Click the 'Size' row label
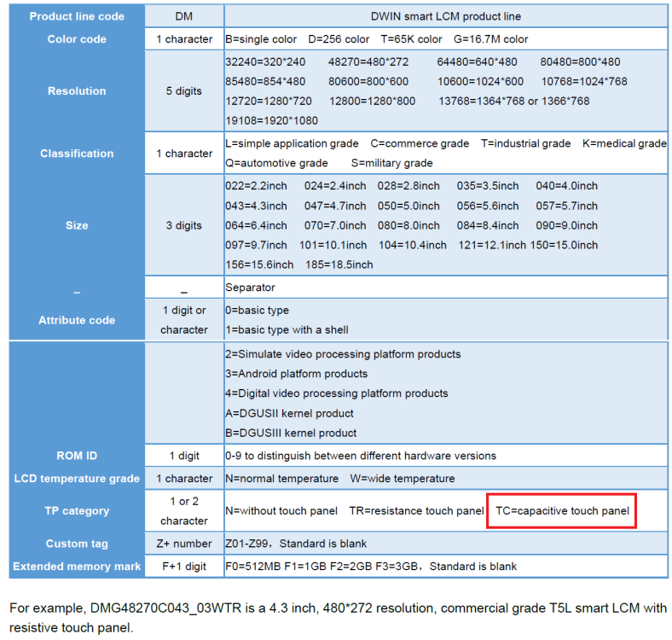The width and height of the screenshot is (672, 640). click(x=77, y=225)
